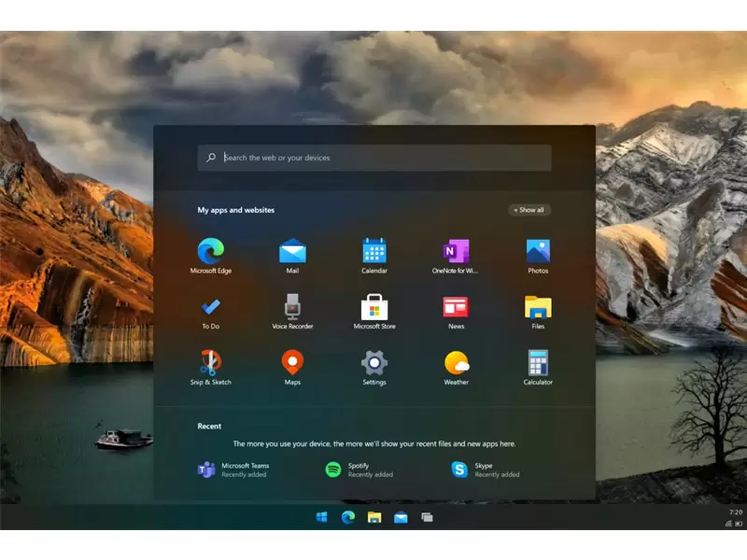Open recently added Skype
747x560 pixels.
tap(485, 469)
